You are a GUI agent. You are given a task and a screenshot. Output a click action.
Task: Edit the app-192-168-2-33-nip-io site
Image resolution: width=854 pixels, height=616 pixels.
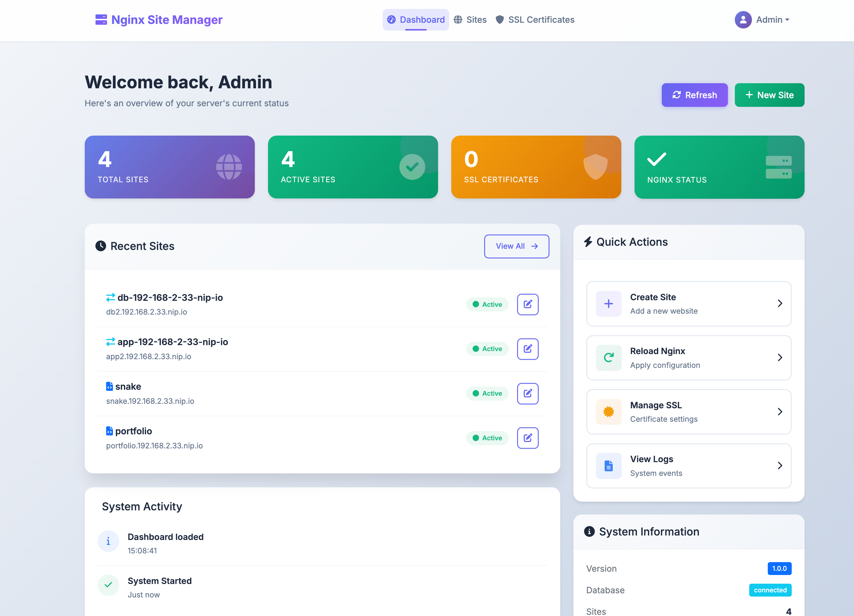(528, 349)
